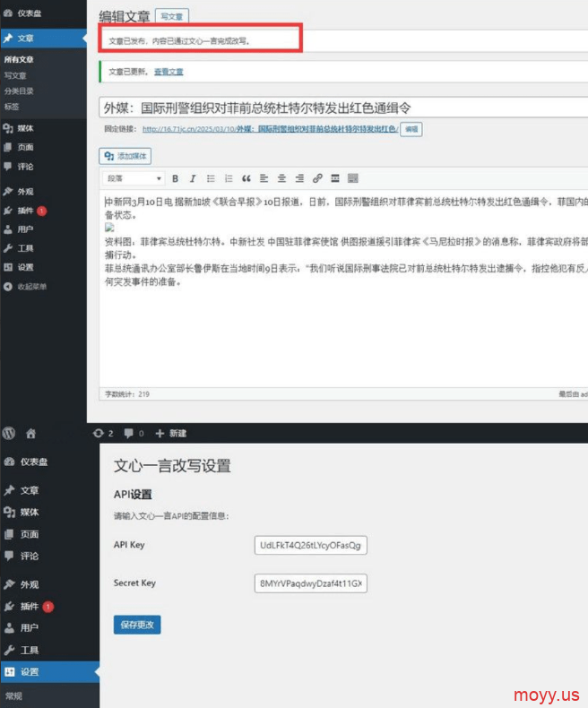Image resolution: width=588 pixels, height=708 pixels.
Task: Insert a bulleted list
Action: 211,178
